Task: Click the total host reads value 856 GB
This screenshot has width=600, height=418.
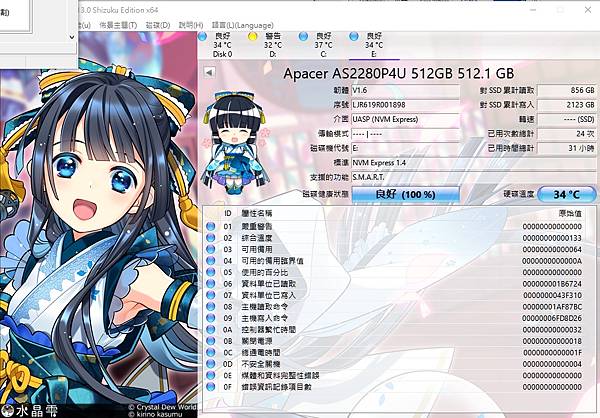Action: pos(567,90)
